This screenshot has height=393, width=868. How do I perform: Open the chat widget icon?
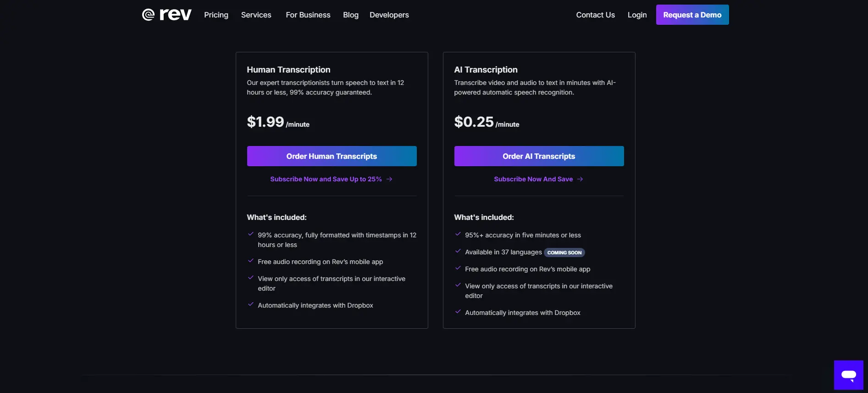(x=848, y=375)
